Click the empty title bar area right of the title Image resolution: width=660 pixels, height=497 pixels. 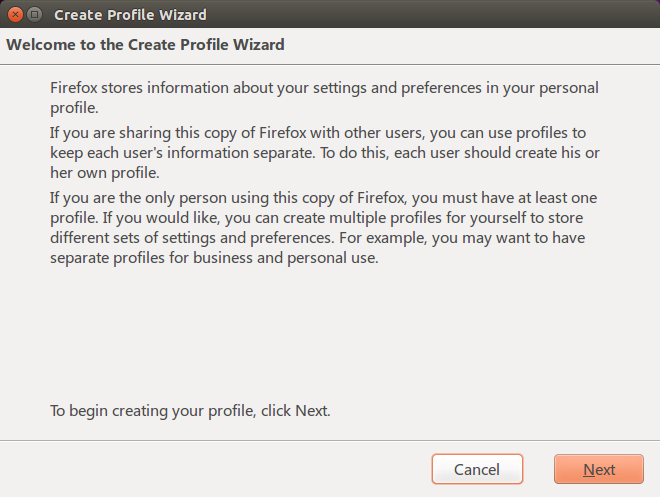434,15
